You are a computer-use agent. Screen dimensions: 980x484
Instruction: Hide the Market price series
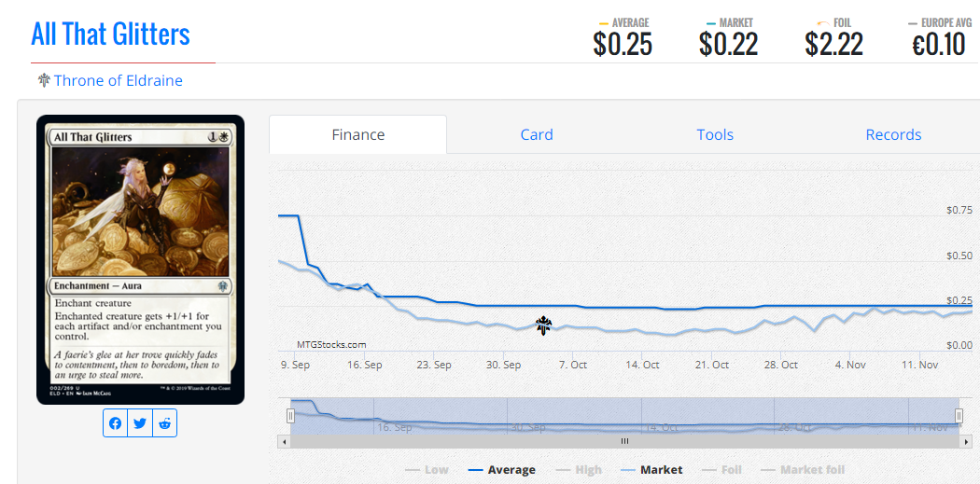pyautogui.click(x=651, y=470)
